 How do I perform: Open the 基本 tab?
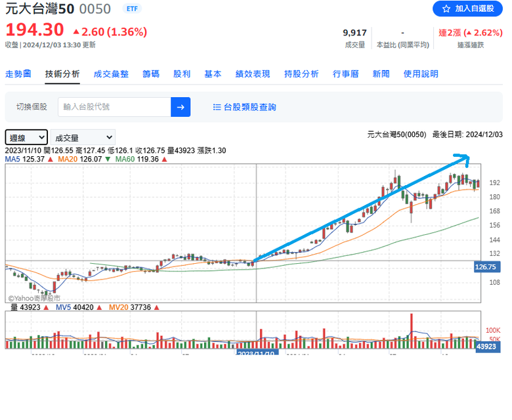tap(213, 74)
